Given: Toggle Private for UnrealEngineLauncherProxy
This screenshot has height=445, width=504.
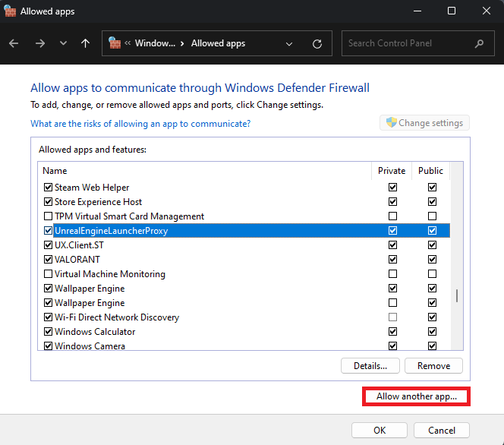Looking at the screenshot, I should pos(392,231).
